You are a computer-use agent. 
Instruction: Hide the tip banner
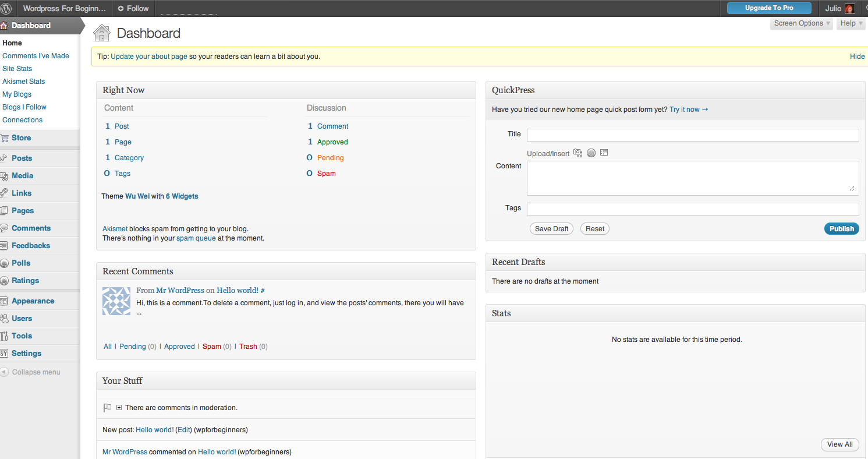[858, 57]
